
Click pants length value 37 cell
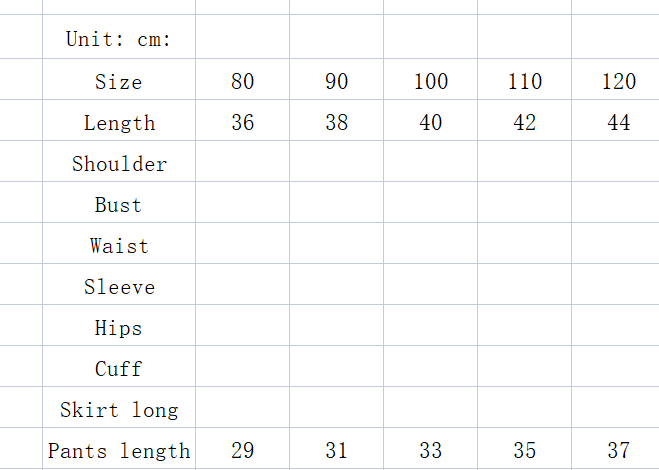pos(618,450)
